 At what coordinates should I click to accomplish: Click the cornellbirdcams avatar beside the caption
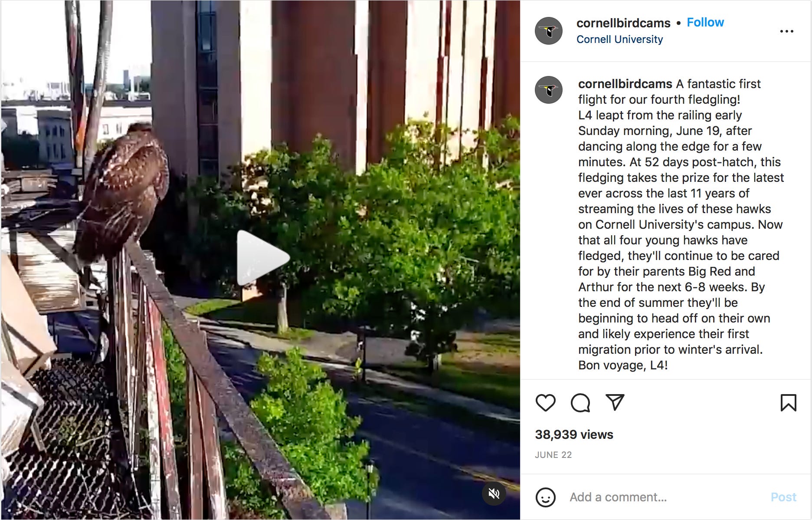pos(548,90)
